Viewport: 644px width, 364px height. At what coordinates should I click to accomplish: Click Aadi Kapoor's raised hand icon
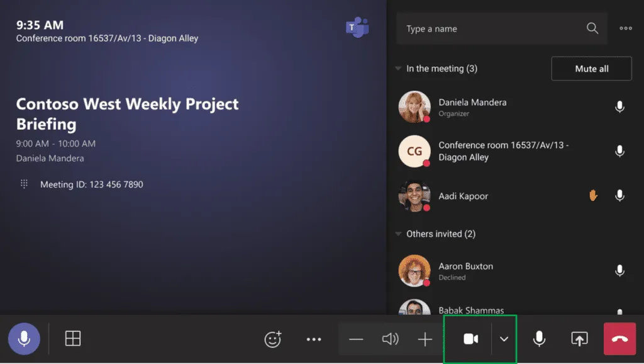592,196
